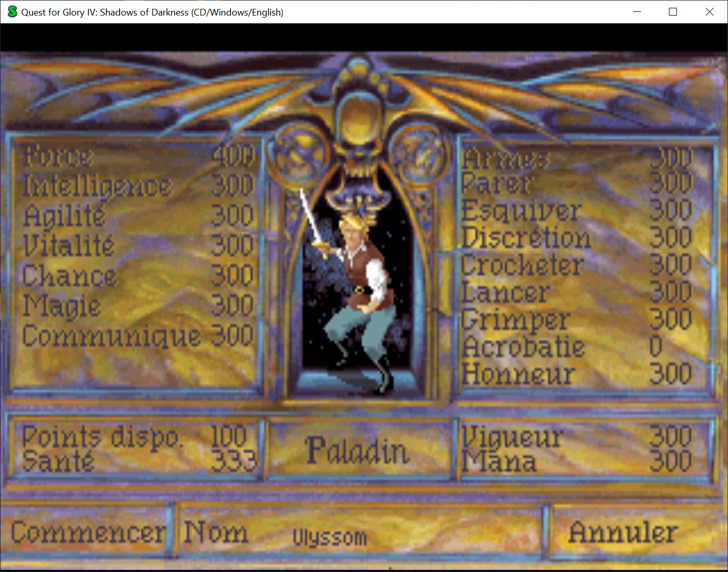Screen dimensions: 728x572
Task: Pick the Acrobatie skill label
Action: [523, 347]
